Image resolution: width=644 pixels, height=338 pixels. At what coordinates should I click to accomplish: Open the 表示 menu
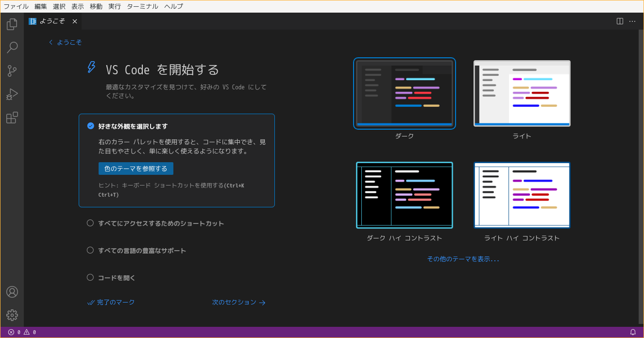pos(78,6)
